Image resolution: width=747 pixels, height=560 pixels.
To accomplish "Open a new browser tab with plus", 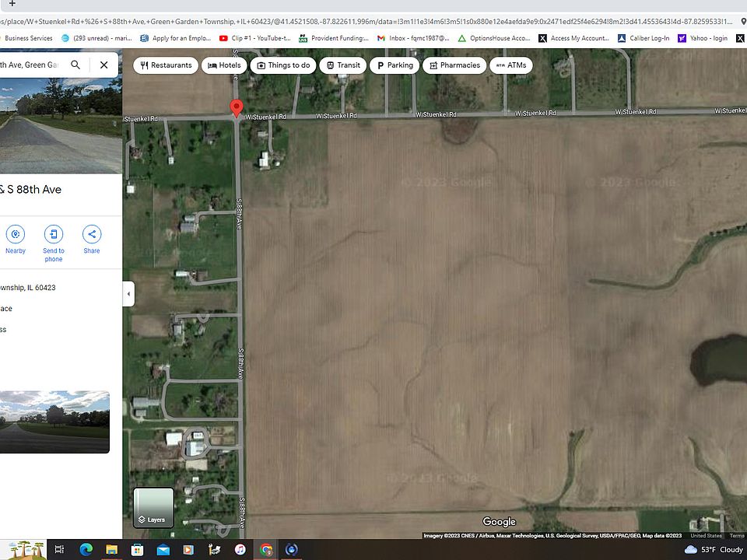I will [x=12, y=3].
